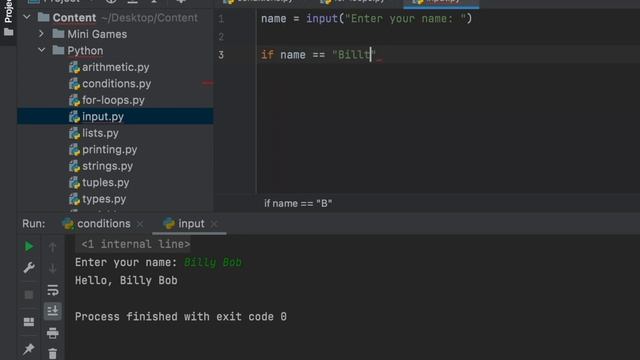Close the conditions run tab

tap(140, 224)
